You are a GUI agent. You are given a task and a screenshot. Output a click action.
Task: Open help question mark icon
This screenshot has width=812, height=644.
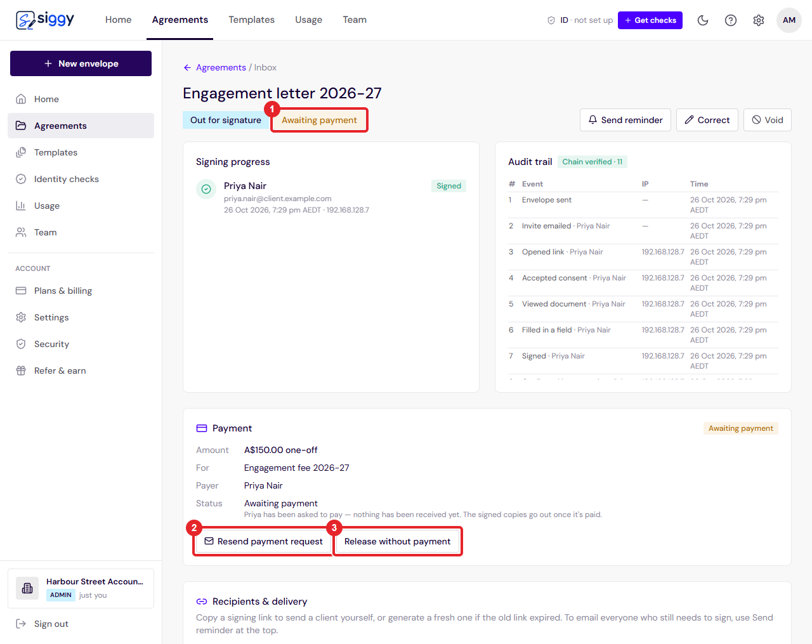pyautogui.click(x=731, y=20)
